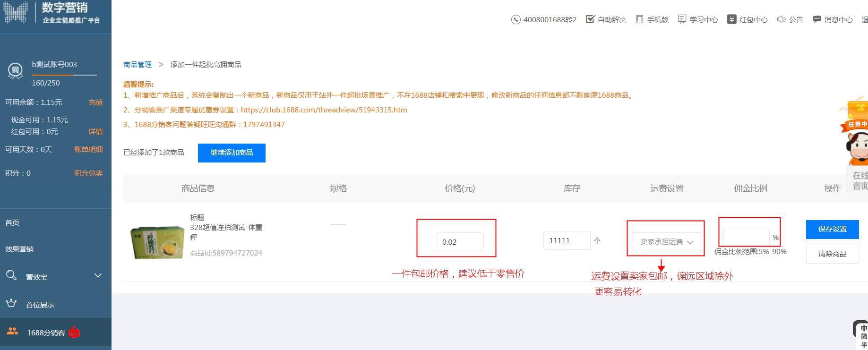Image resolution: width=868 pixels, height=350 pixels.
Task: Expand the 营效宝 sidebar chevron
Action: (98, 275)
